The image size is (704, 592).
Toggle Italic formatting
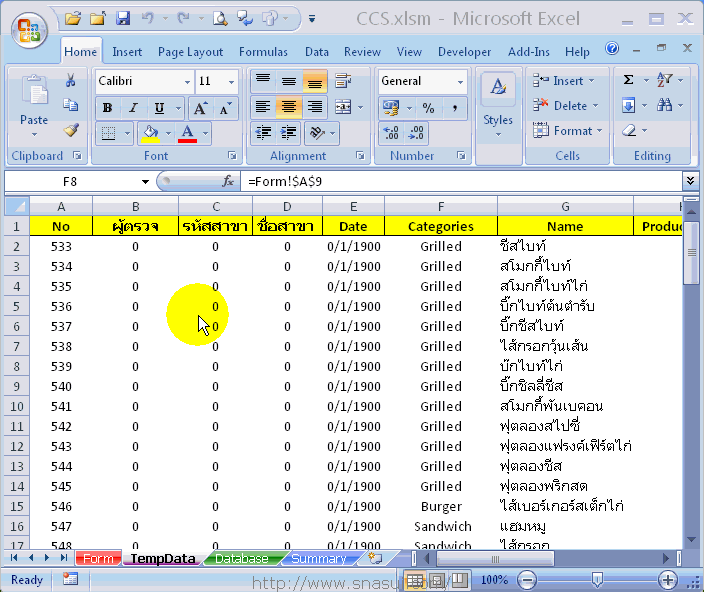133,108
